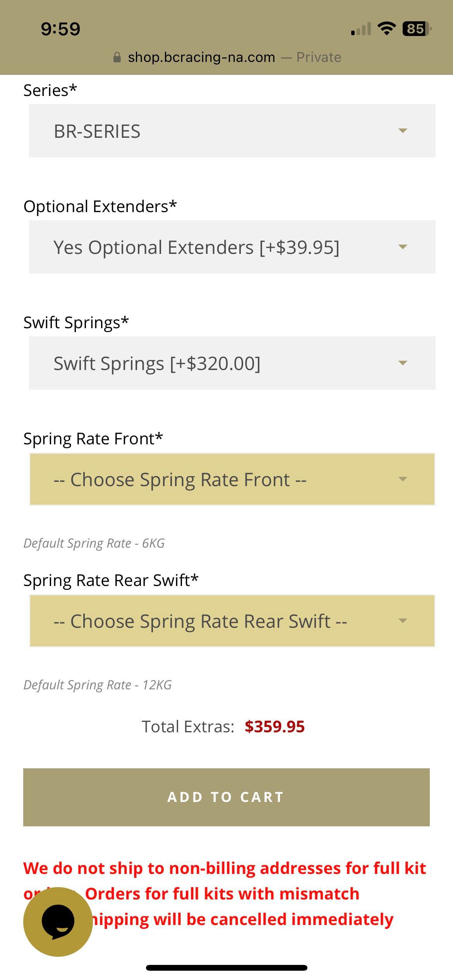453x980 pixels.
Task: Tap the cellular signal bars icon
Action: 361,29
